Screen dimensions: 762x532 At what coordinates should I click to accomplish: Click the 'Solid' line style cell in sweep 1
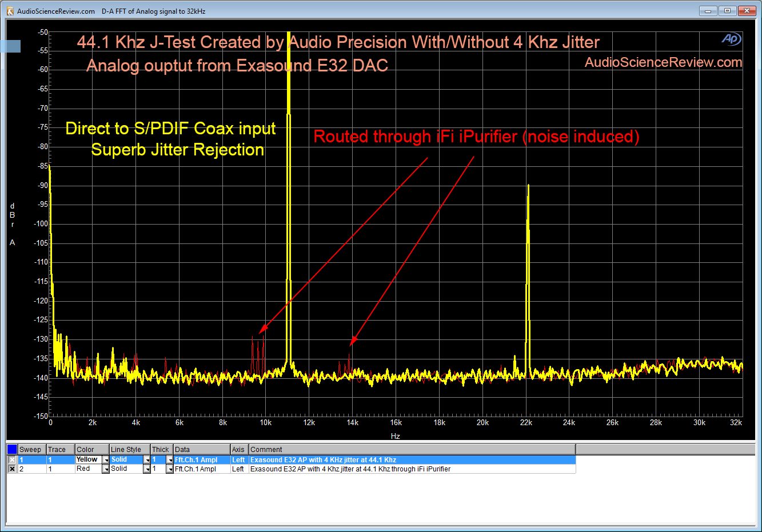click(x=126, y=459)
